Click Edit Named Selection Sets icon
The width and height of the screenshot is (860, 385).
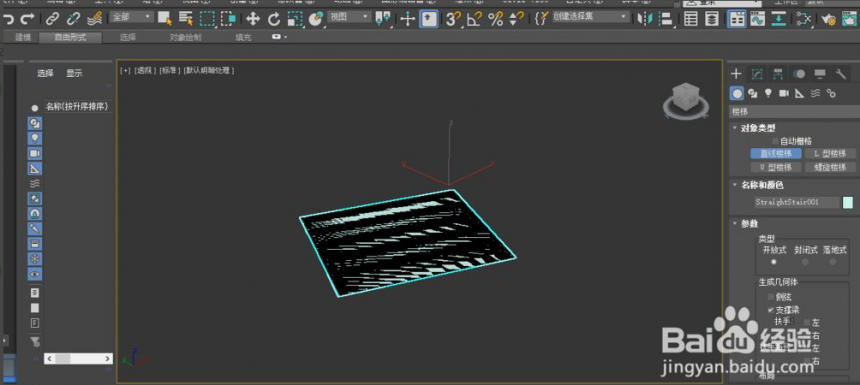[x=541, y=19]
